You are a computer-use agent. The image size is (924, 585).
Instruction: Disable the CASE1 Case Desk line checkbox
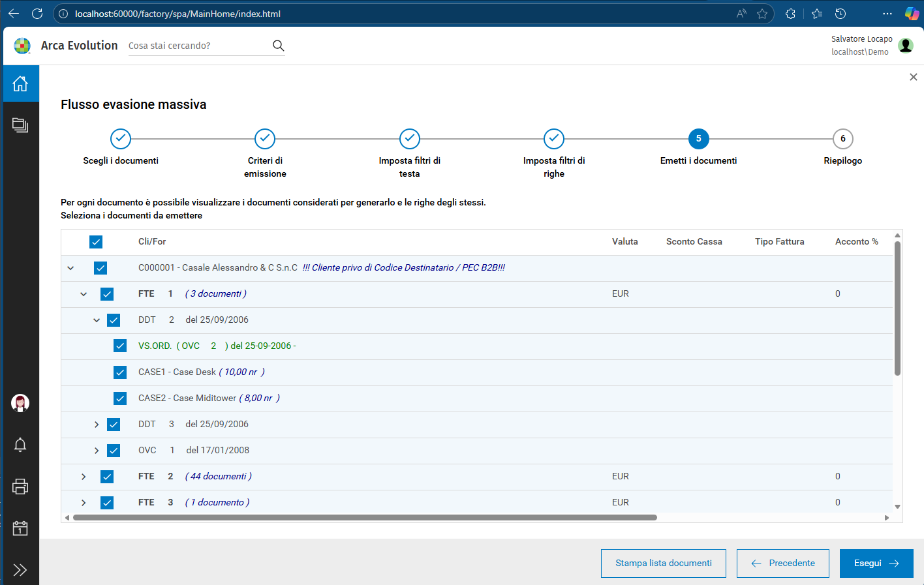120,372
